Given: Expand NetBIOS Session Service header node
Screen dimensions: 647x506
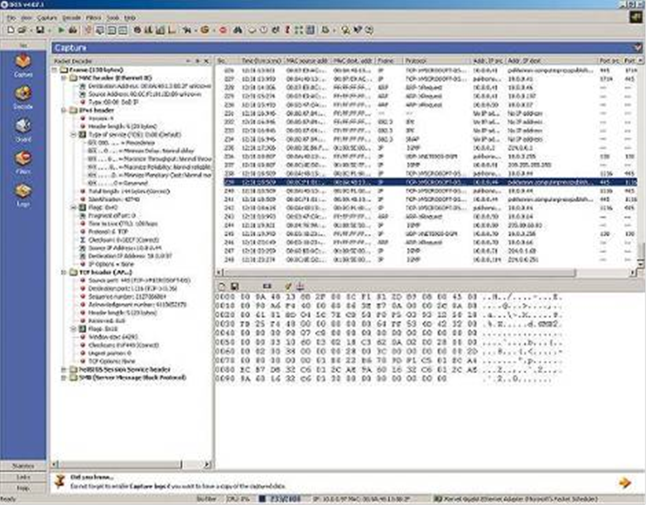Looking at the screenshot, I should [x=64, y=369].
